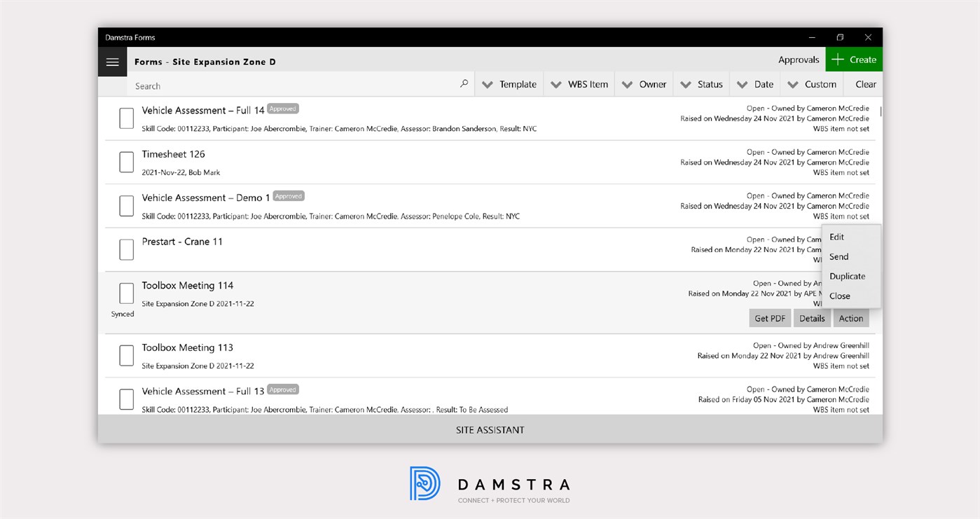Click Get PDF for Toolbox Meeting 114

pyautogui.click(x=769, y=318)
